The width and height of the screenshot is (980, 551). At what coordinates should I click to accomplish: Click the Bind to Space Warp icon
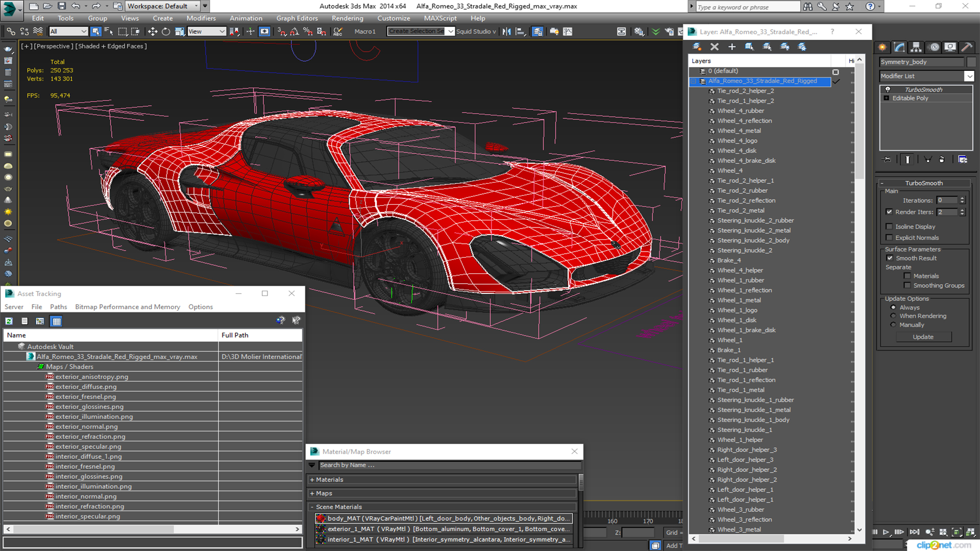click(x=38, y=32)
